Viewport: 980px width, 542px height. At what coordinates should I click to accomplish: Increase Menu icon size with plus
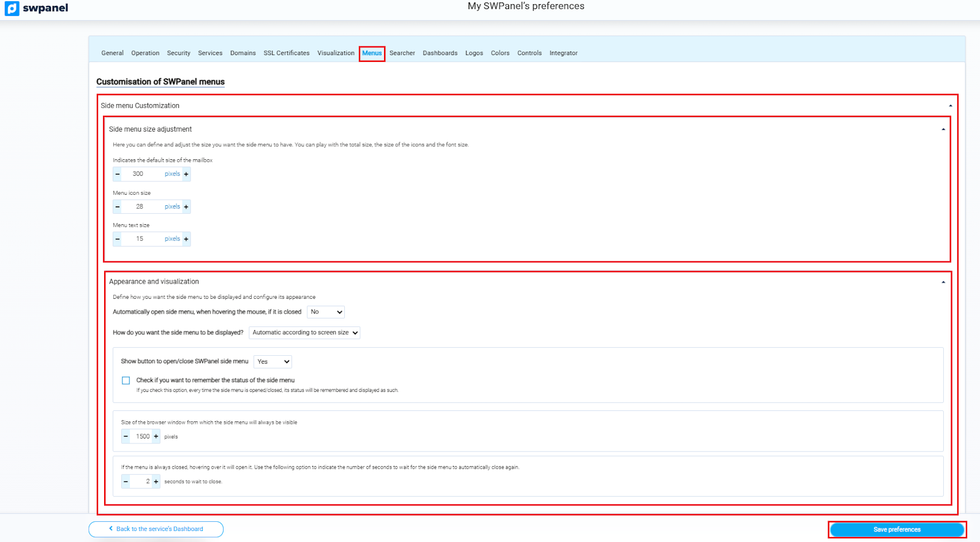coord(186,207)
